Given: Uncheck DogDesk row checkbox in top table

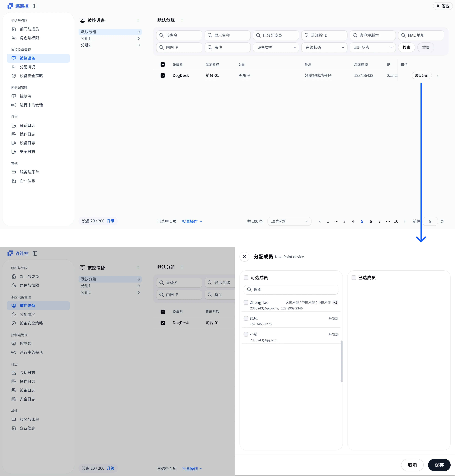Looking at the screenshot, I should pyautogui.click(x=163, y=75).
